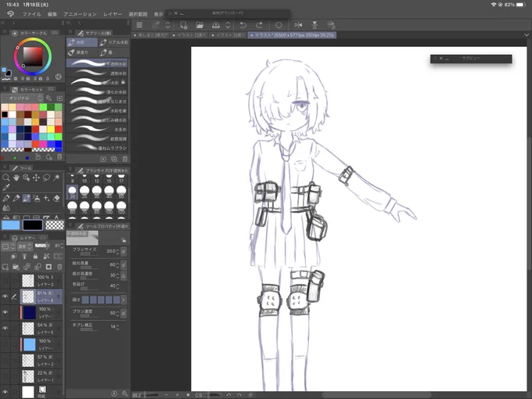Click the Undo arrow in command bar
The width and height of the screenshot is (532, 399).
tap(243, 25)
